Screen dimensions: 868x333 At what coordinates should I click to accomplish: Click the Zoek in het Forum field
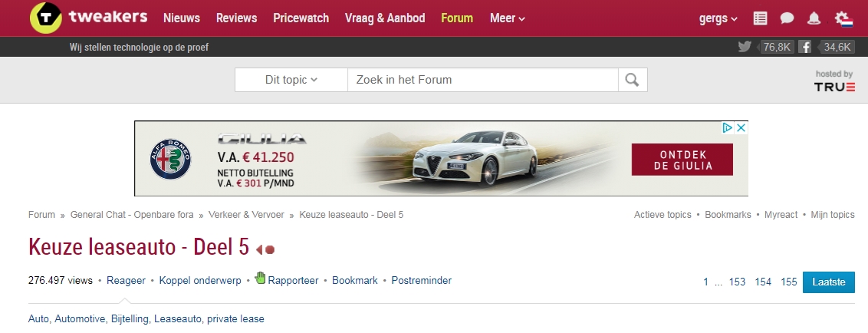click(x=483, y=80)
